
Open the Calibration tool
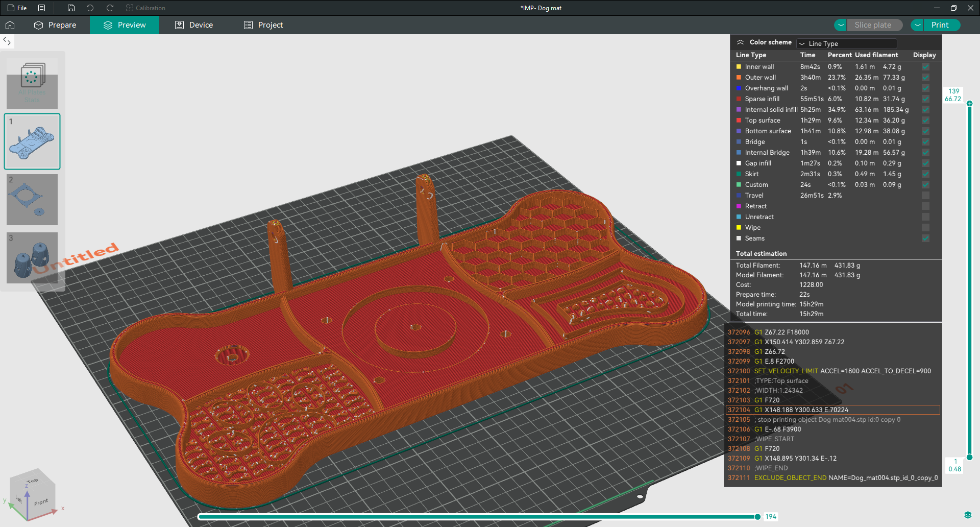pyautogui.click(x=145, y=8)
